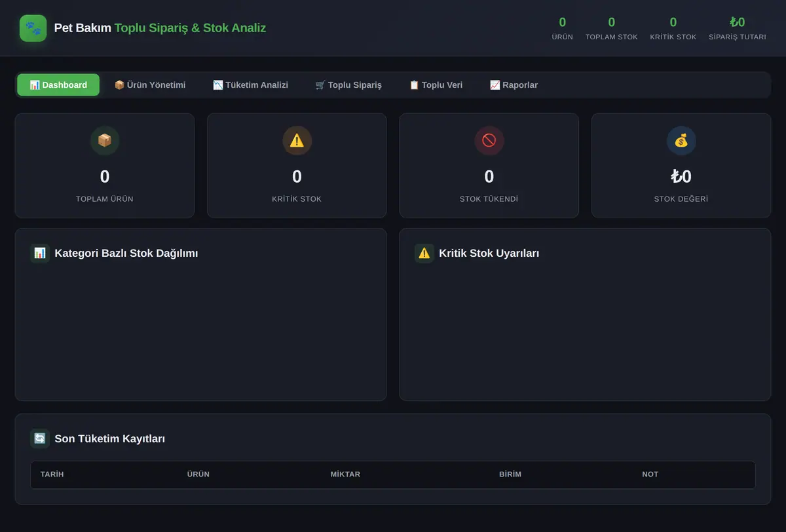Viewport: 786px width, 532px height.
Task: Click the STOK TÜKENDİ card label
Action: [489, 199]
